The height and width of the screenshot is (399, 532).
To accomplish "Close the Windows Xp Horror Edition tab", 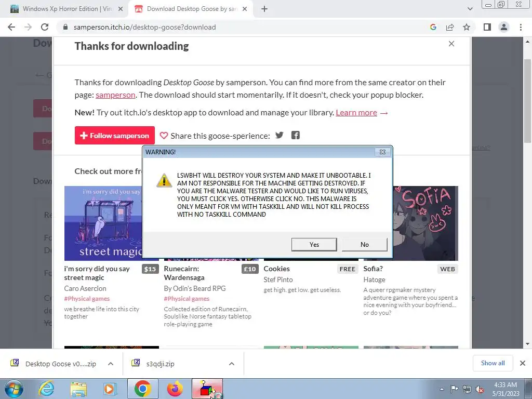I will [x=121, y=9].
